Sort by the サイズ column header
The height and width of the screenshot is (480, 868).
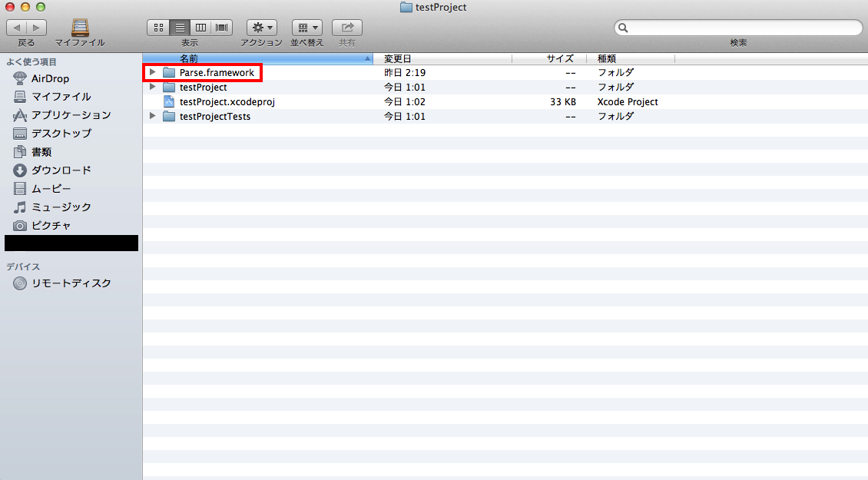point(549,58)
